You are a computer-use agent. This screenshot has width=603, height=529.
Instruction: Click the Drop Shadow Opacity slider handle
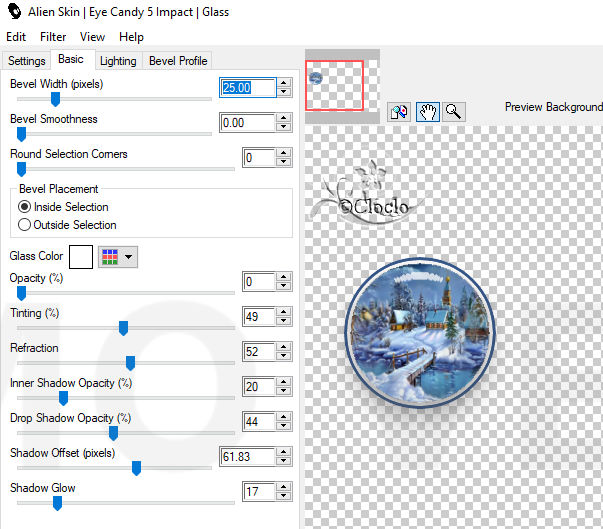(x=113, y=433)
